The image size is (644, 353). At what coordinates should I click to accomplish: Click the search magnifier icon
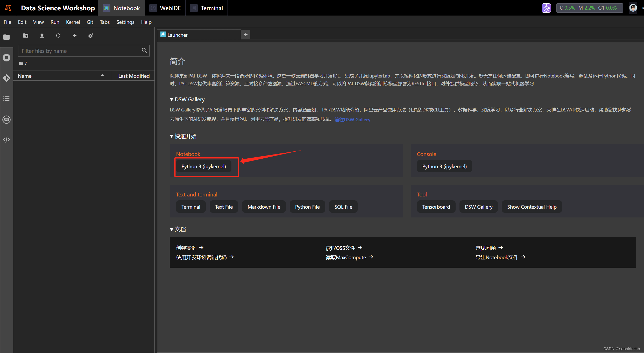(x=144, y=50)
